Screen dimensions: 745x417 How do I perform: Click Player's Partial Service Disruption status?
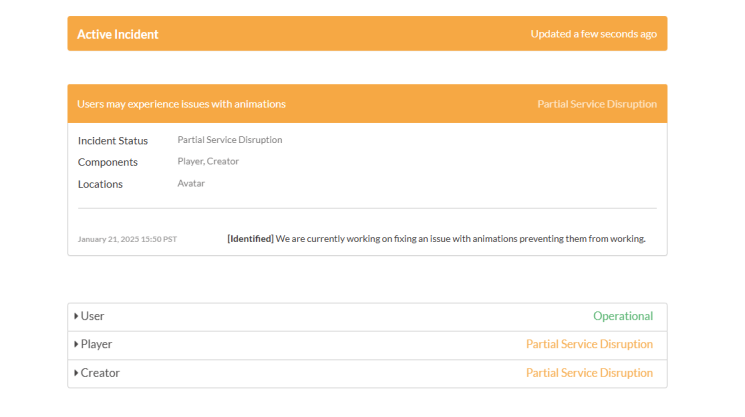click(589, 344)
